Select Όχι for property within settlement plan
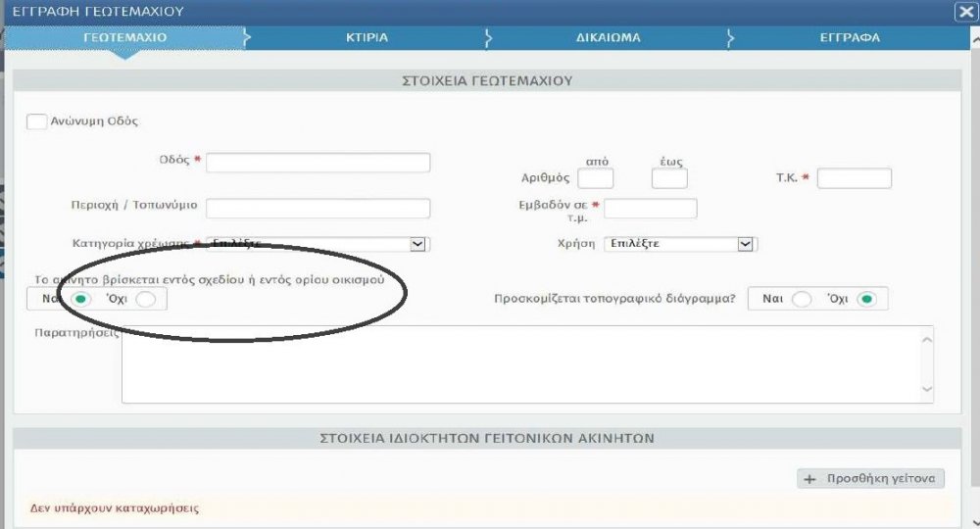The height and width of the screenshot is (529, 980). 145,299
